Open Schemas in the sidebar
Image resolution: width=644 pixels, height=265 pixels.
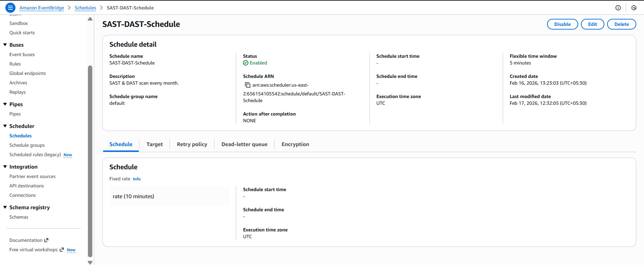pos(19,217)
